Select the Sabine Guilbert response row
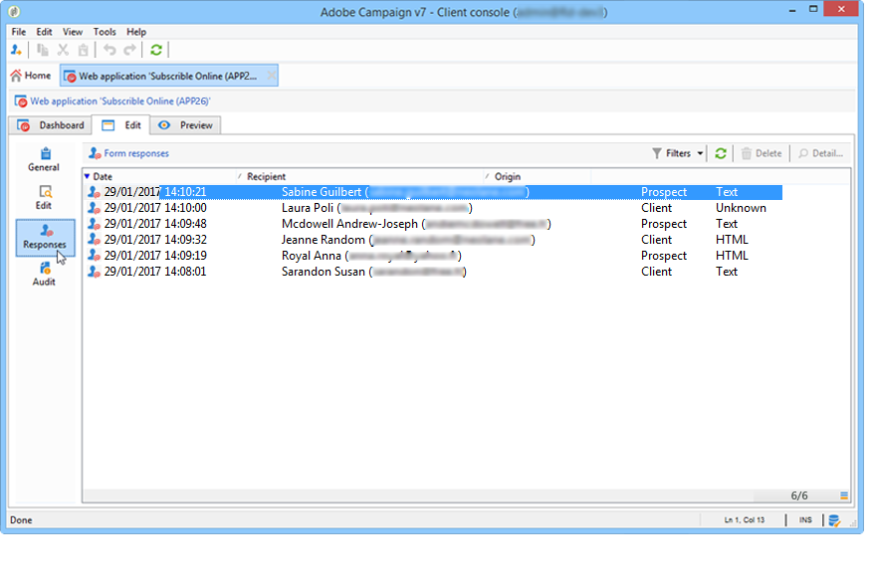 pos(434,192)
